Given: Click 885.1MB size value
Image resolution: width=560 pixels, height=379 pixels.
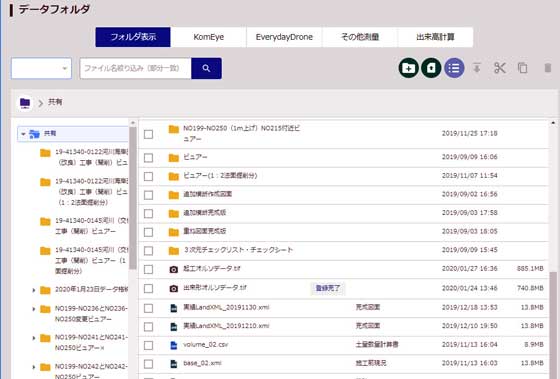Looking at the screenshot, I should click(530, 268).
